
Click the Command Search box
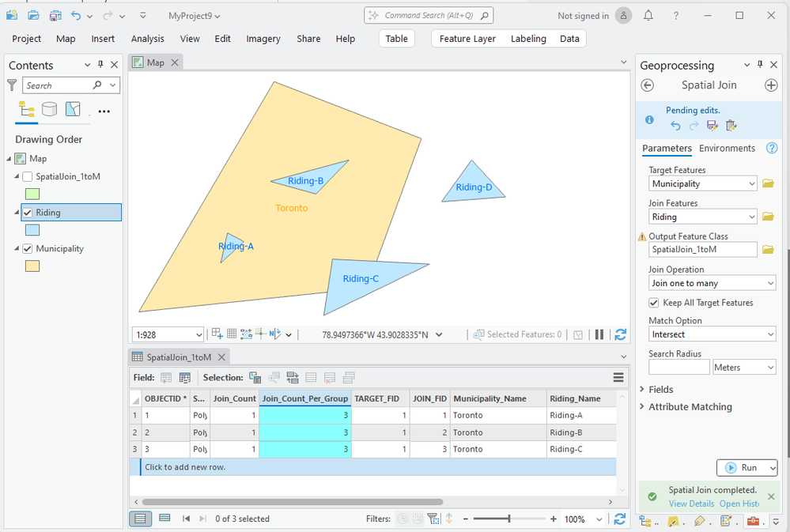pyautogui.click(x=429, y=16)
